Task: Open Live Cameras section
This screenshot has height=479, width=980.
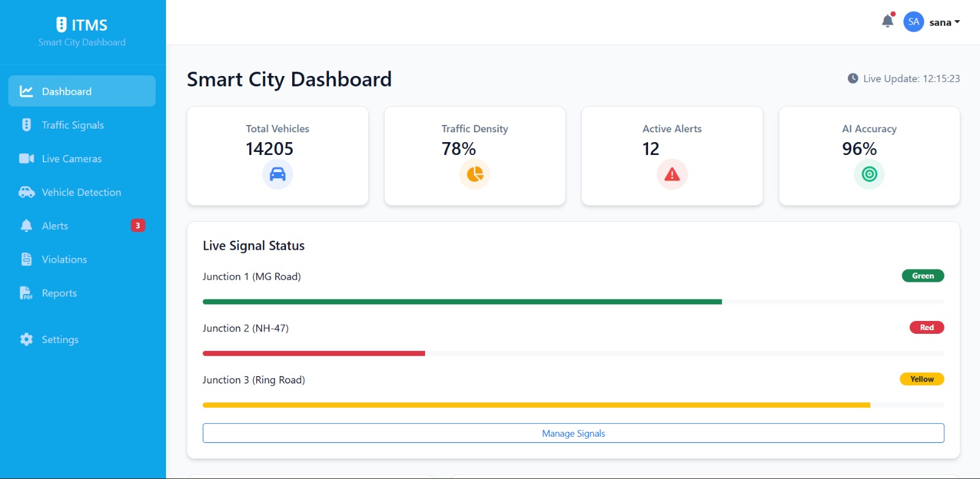Action: (82, 159)
